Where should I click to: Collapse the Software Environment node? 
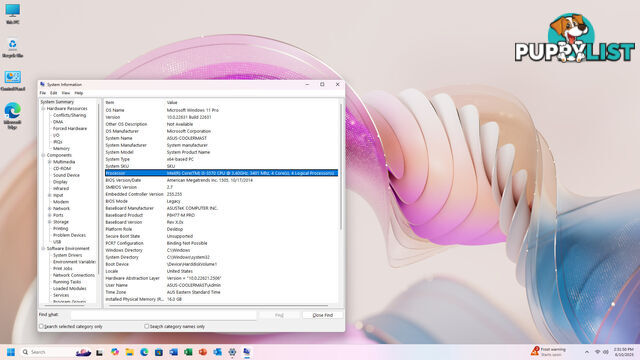pyautogui.click(x=43, y=248)
